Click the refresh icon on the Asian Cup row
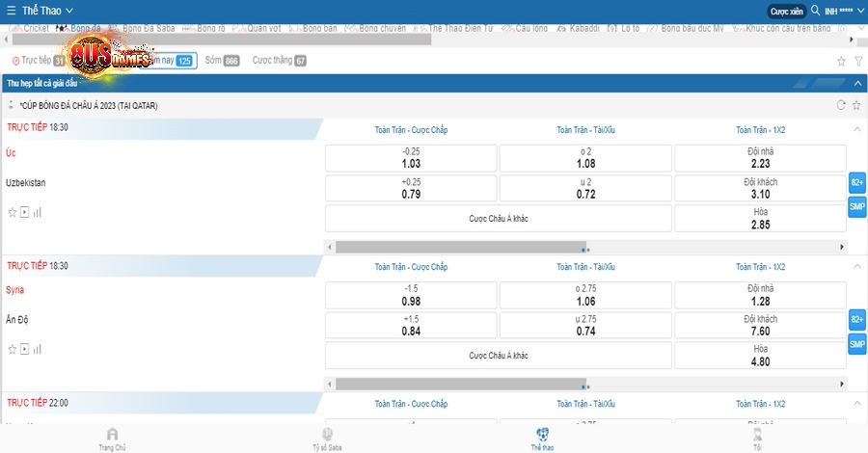 (x=841, y=105)
